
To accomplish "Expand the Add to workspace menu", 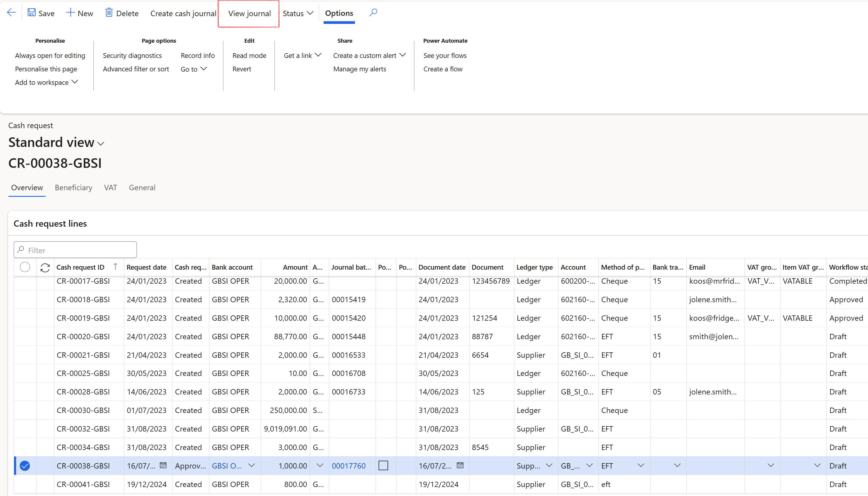I will 47,82.
